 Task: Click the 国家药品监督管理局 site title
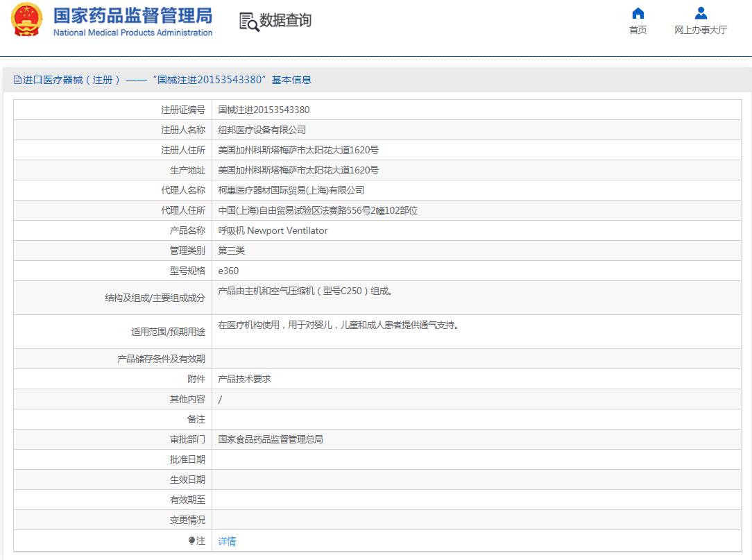pyautogui.click(x=133, y=15)
